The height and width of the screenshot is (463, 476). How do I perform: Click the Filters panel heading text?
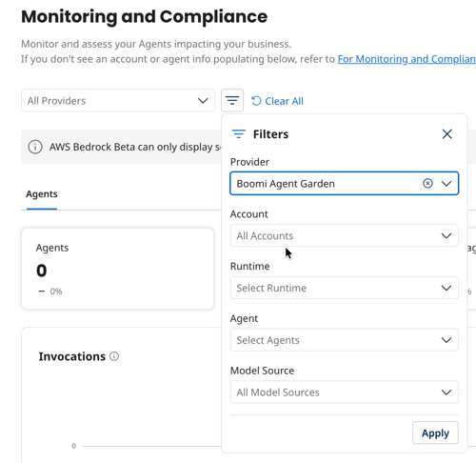[270, 134]
